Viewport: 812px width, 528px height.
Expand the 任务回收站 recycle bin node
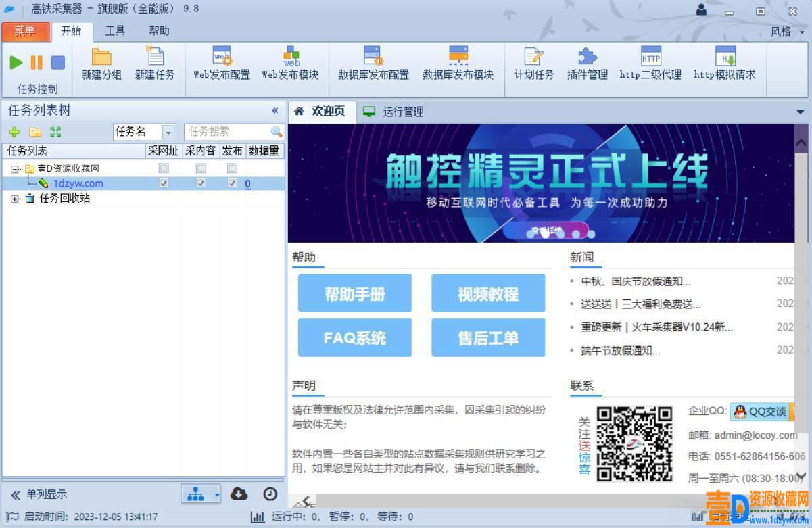tap(16, 198)
